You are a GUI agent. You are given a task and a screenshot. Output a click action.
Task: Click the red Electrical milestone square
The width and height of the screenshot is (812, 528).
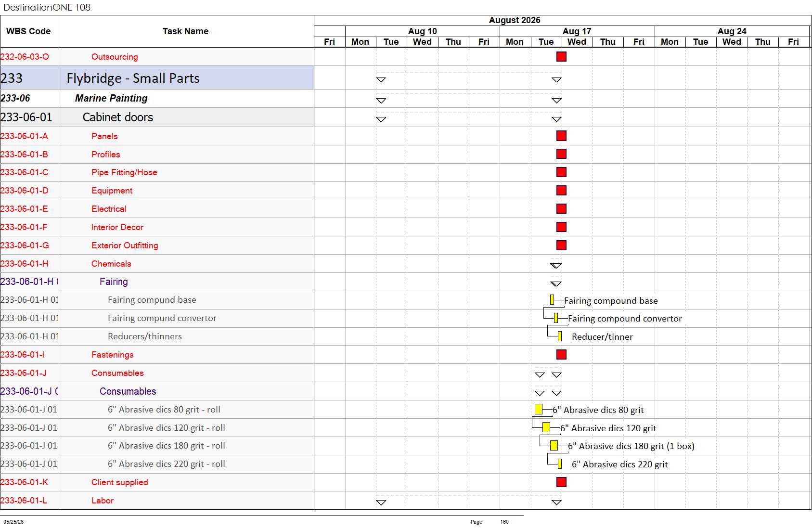click(x=561, y=209)
